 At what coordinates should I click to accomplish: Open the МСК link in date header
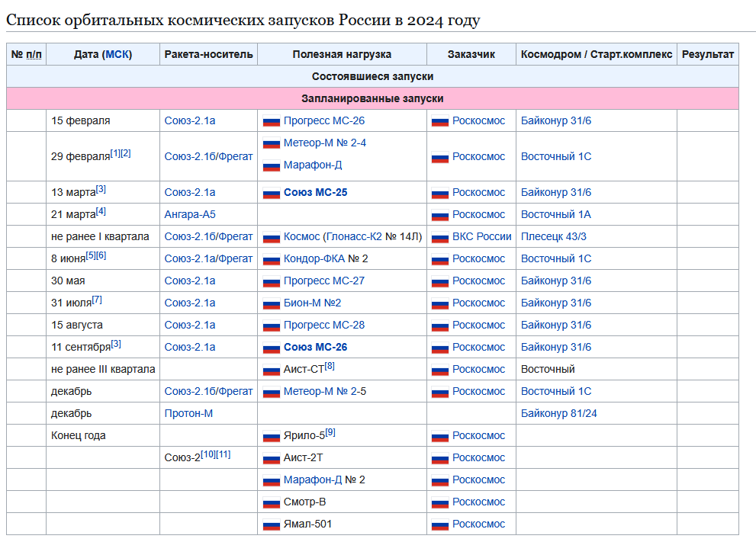(117, 54)
